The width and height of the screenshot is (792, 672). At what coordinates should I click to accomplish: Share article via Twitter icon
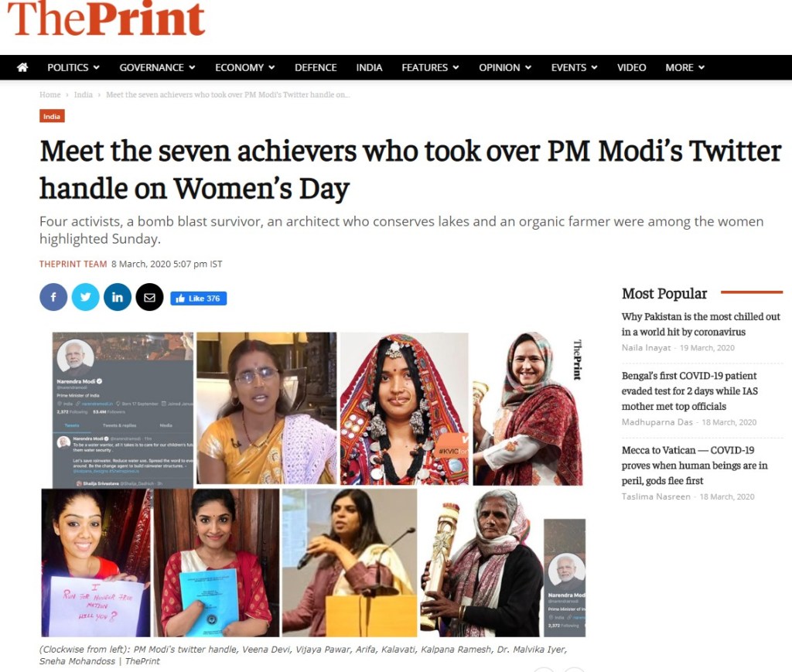coord(85,298)
